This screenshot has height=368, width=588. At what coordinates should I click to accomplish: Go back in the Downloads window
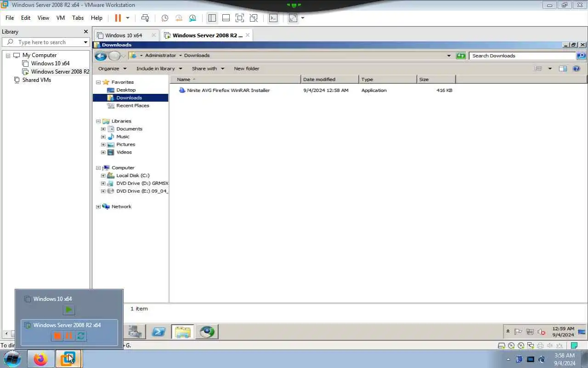pyautogui.click(x=101, y=56)
